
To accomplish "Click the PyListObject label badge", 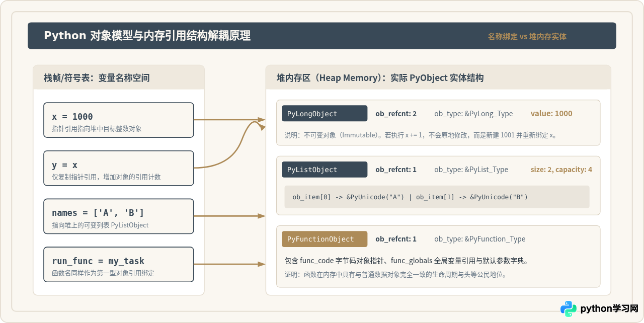I will pyautogui.click(x=325, y=170).
